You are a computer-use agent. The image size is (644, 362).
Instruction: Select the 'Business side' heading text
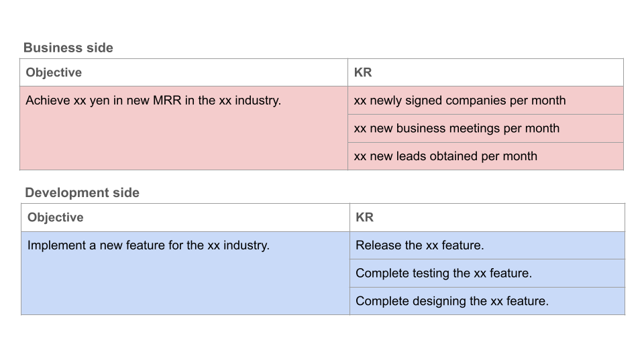click(x=68, y=48)
